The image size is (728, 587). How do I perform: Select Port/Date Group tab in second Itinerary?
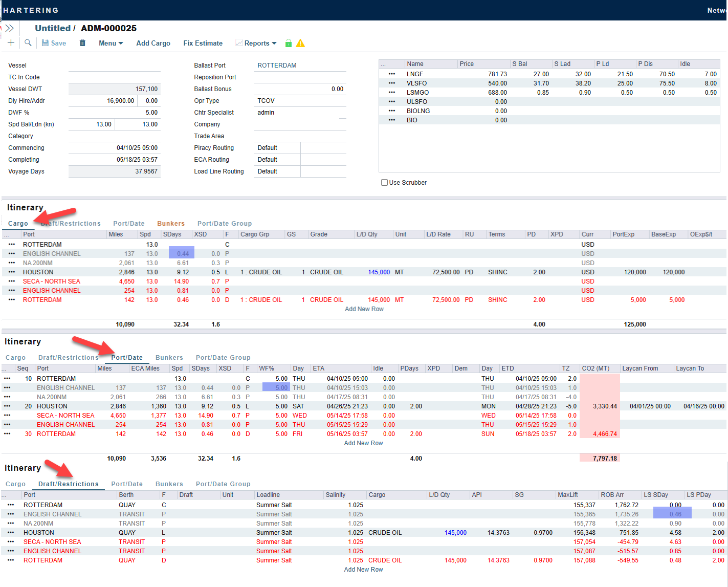tap(223, 358)
